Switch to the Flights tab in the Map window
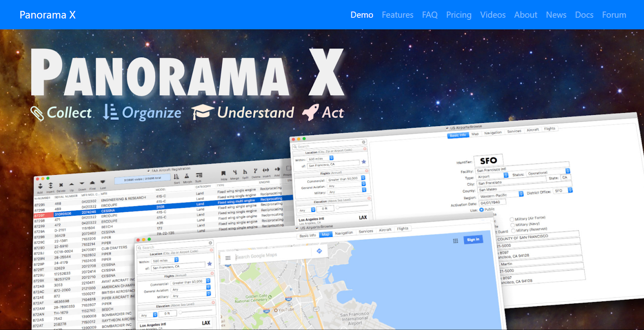The image size is (644, 330). pos(402,228)
